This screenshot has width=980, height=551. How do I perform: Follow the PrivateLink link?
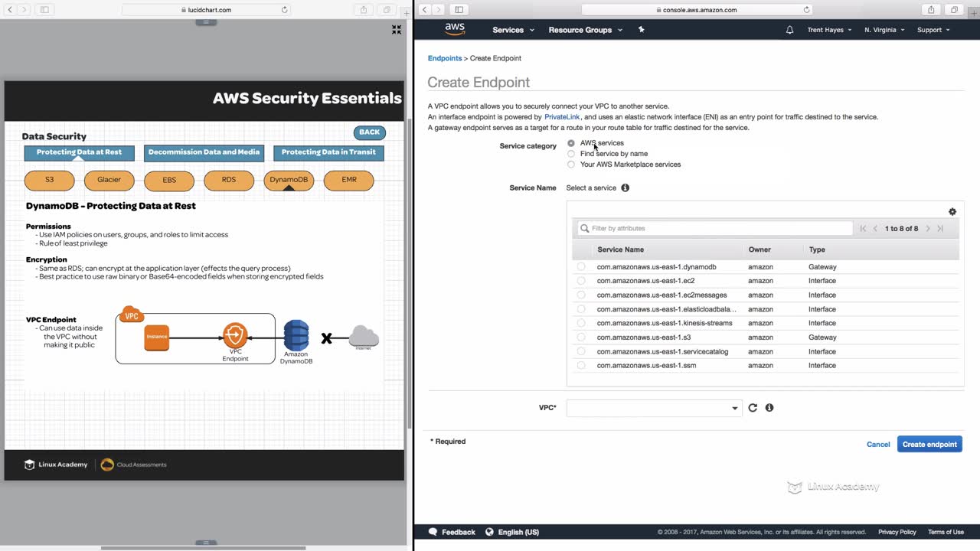562,117
